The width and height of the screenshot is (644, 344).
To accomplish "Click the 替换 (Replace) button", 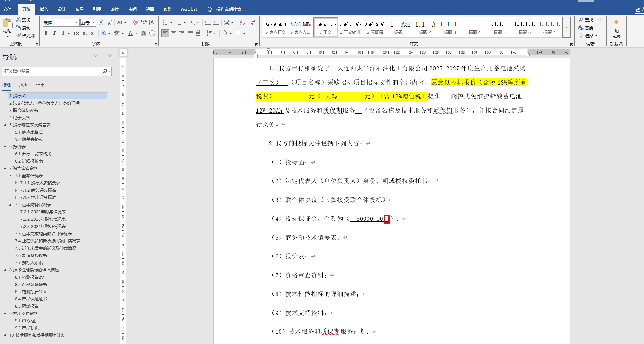I will (x=586, y=28).
